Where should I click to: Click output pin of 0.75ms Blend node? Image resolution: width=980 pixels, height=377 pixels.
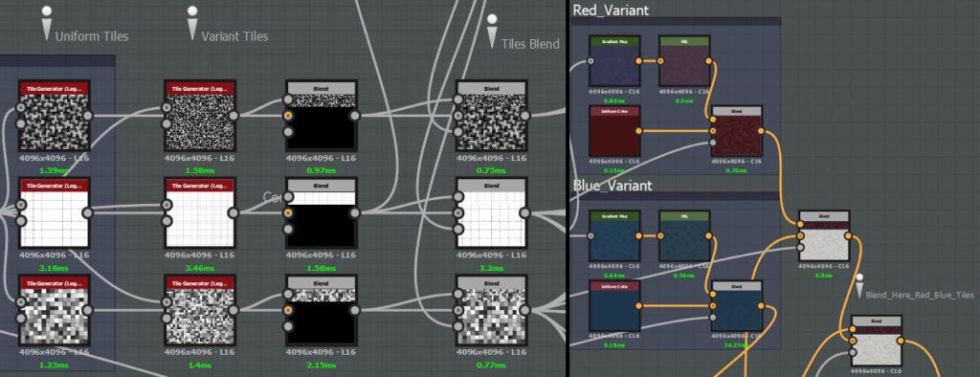coord(525,115)
